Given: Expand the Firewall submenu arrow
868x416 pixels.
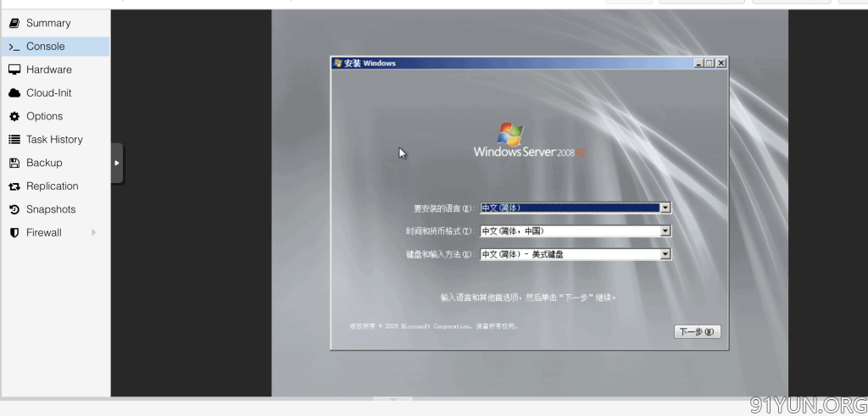Looking at the screenshot, I should (x=93, y=232).
